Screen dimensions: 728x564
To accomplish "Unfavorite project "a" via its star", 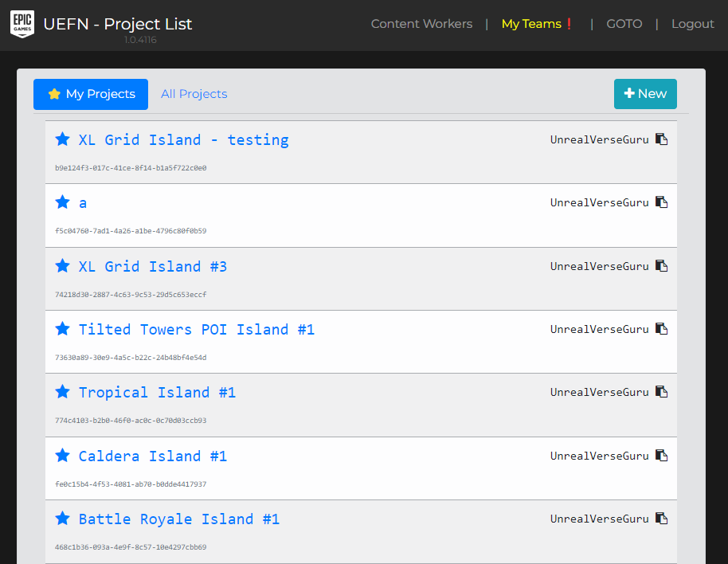I will [x=62, y=202].
